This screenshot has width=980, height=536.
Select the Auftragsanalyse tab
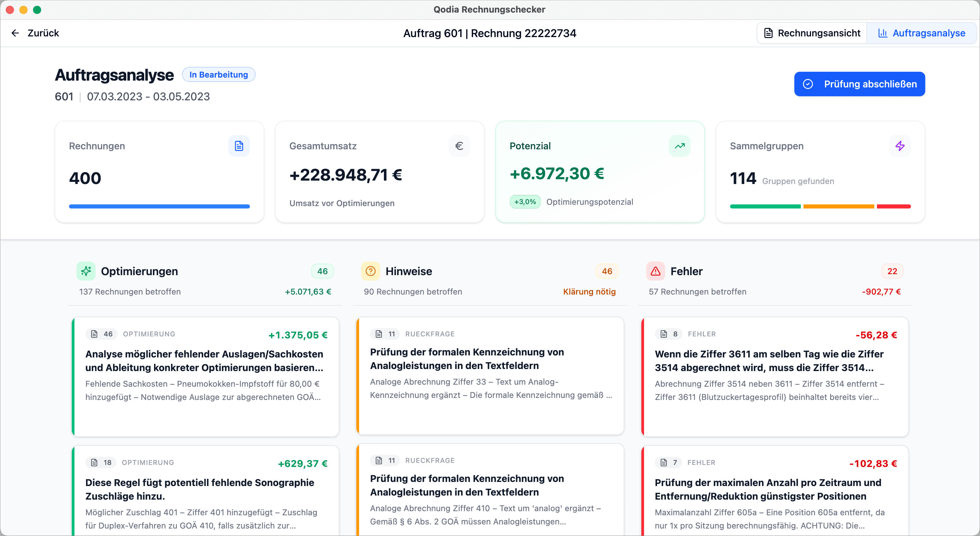pos(922,33)
